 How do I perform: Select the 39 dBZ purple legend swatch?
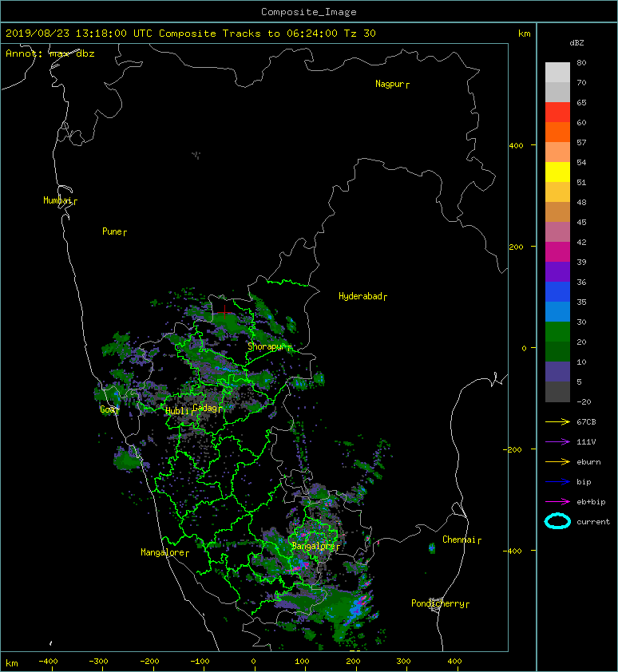tap(557, 271)
